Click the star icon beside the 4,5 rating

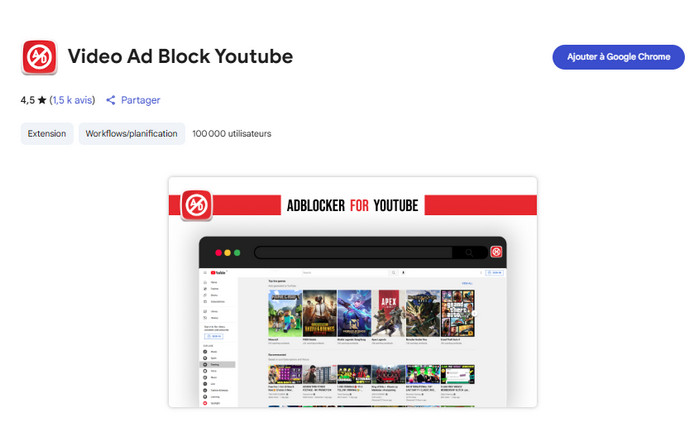41,101
